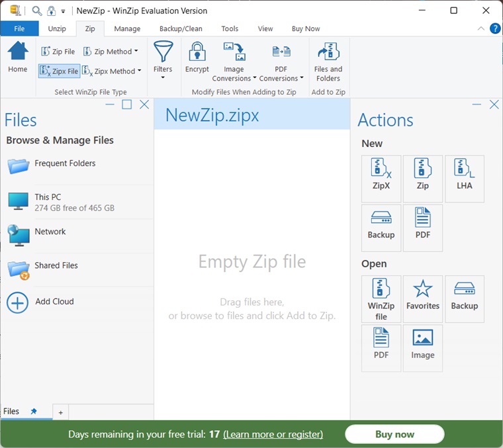Viewport: 503px width, 448px height.
Task: Open Zipx Method dropdown
Action: coord(112,71)
